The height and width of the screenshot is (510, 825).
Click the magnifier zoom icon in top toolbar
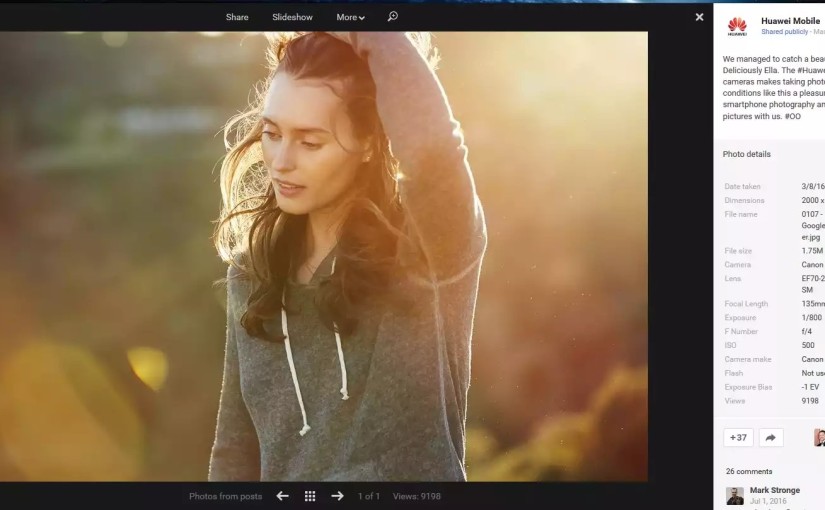coord(392,17)
